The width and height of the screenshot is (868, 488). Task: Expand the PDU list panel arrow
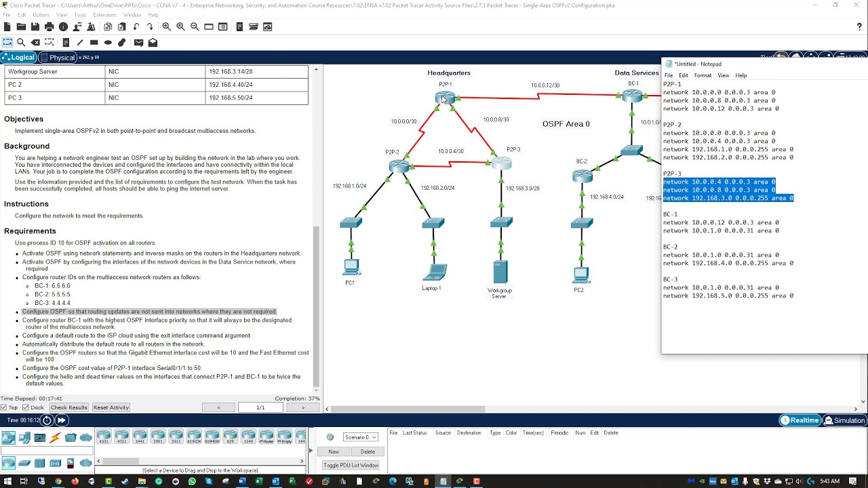(x=311, y=451)
